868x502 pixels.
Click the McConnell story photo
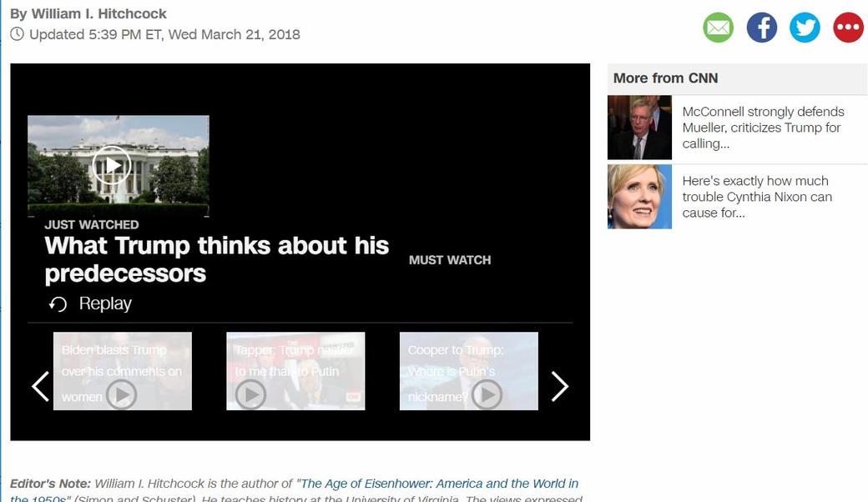[639, 127]
